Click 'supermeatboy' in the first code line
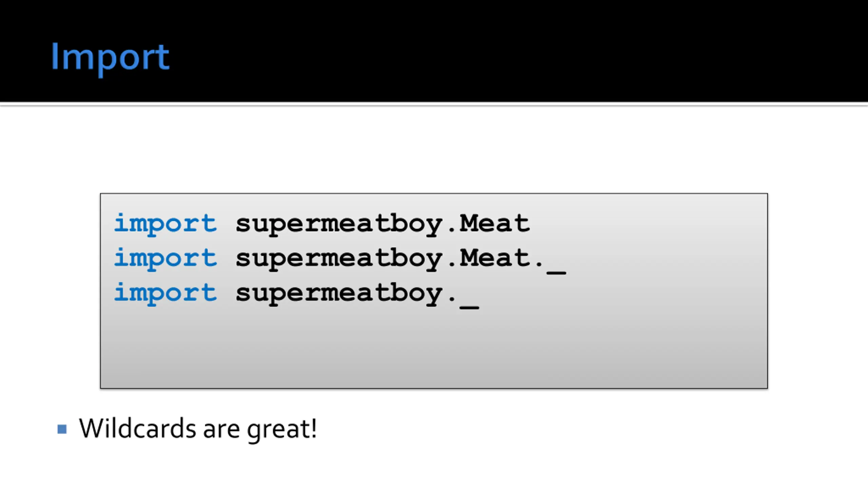Viewport: 868px width, 488px height. 339,225
